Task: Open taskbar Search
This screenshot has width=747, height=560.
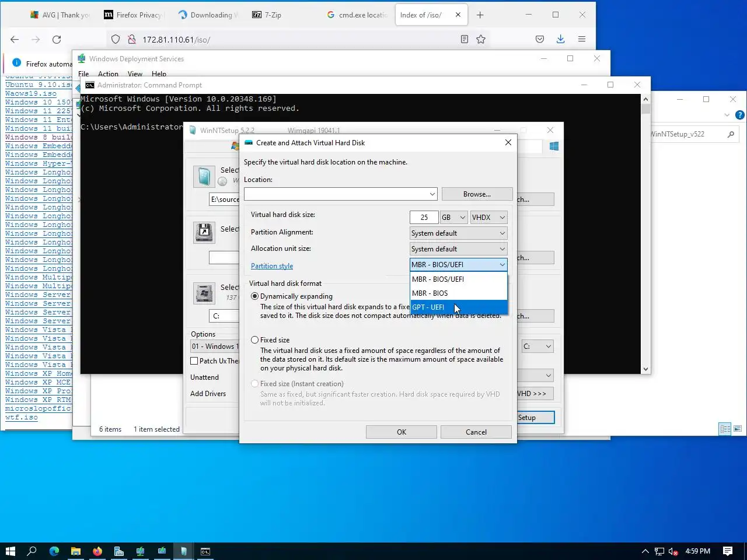Action: click(x=32, y=551)
